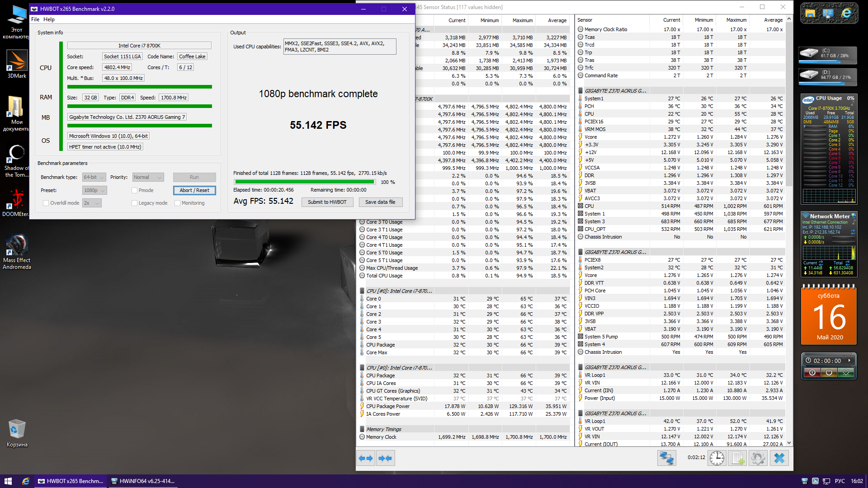Open the Help menu
The width and height of the screenshot is (868, 488).
point(49,19)
